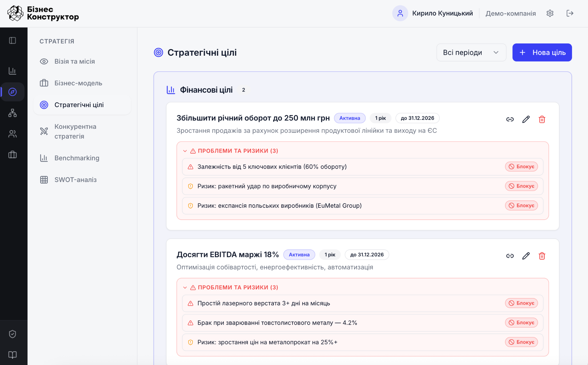The height and width of the screenshot is (365, 588).
Task: Click user name Кирило Куницький
Action: click(442, 13)
